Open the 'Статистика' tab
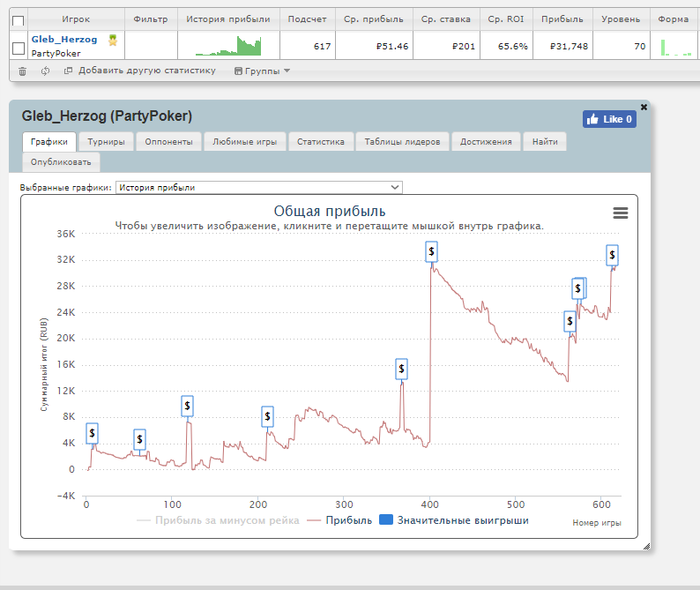 tap(321, 142)
